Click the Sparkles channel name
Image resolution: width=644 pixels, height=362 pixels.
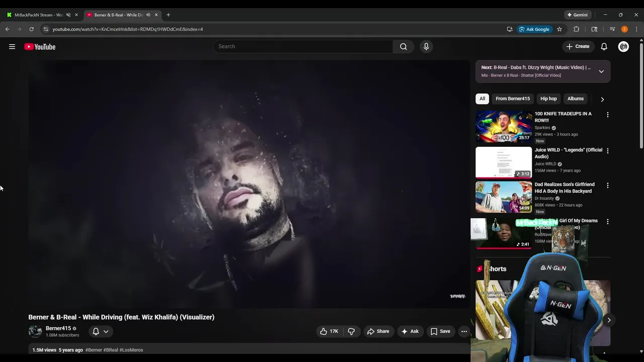click(x=542, y=128)
